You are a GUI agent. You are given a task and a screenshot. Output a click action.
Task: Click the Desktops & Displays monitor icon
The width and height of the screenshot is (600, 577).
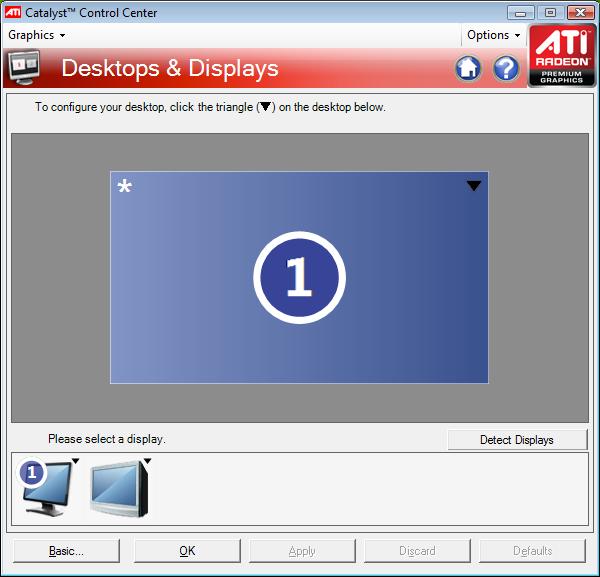coord(24,68)
